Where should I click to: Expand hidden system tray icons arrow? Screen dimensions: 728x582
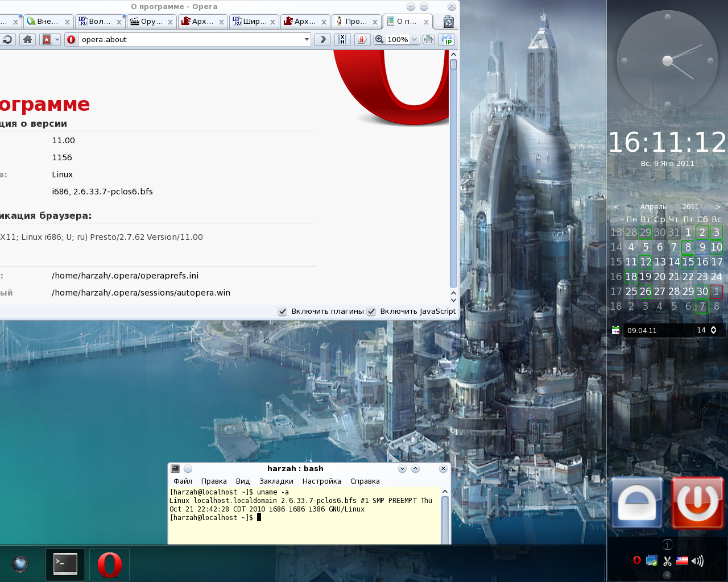tap(668, 575)
